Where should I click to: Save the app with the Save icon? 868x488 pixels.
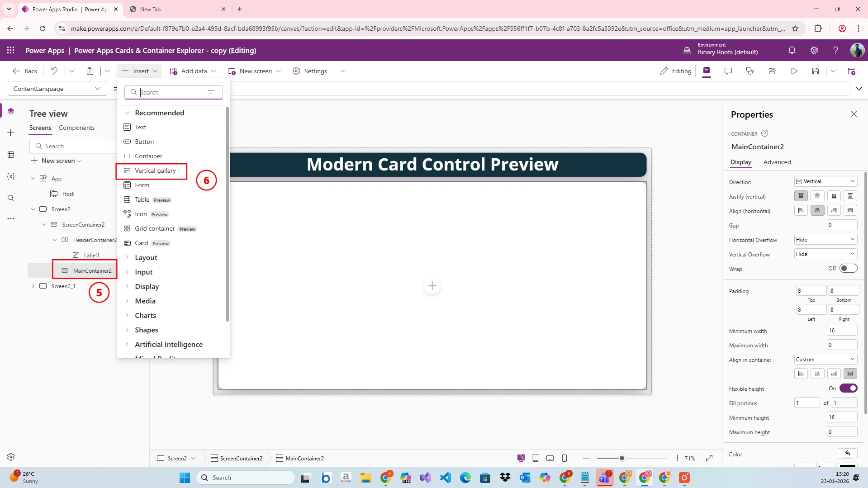point(816,71)
